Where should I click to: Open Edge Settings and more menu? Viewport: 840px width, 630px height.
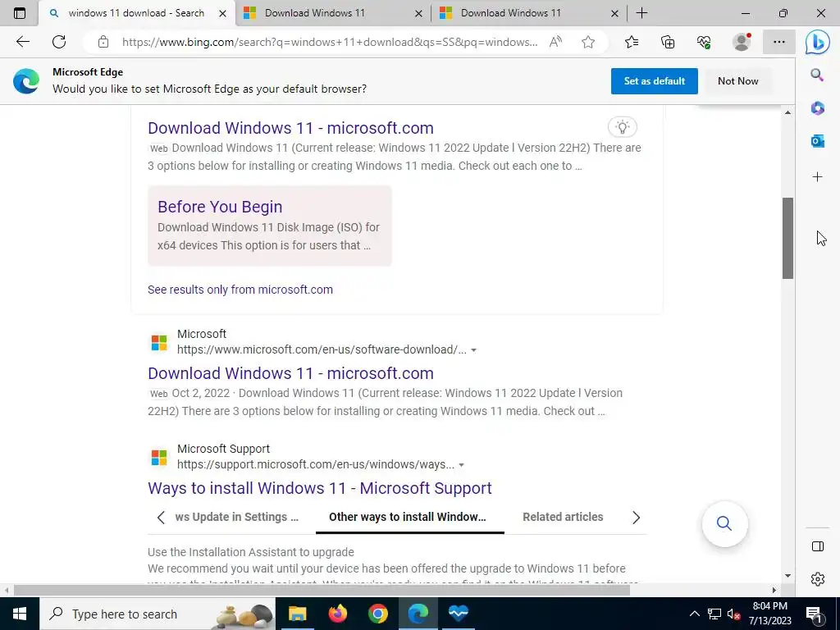coord(779,42)
